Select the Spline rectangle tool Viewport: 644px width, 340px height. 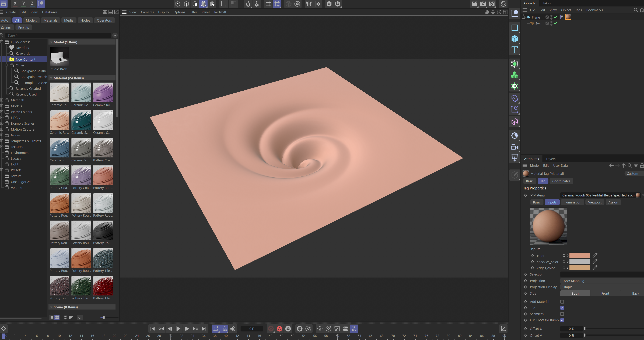tap(514, 28)
